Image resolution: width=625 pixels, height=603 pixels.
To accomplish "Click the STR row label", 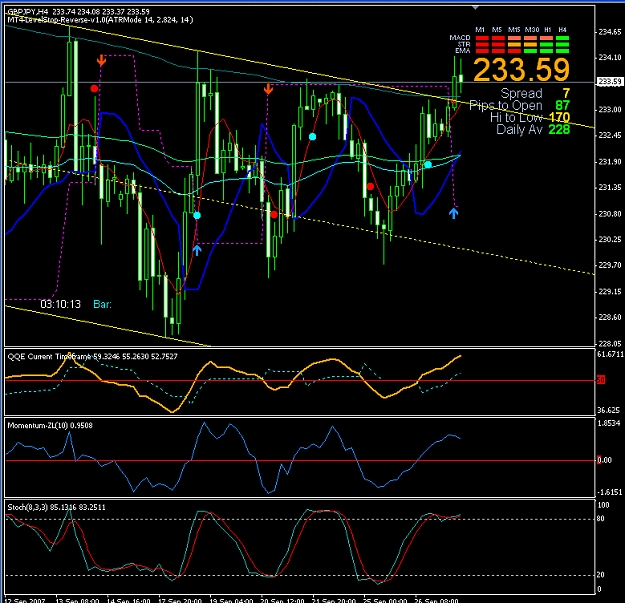I will point(464,44).
